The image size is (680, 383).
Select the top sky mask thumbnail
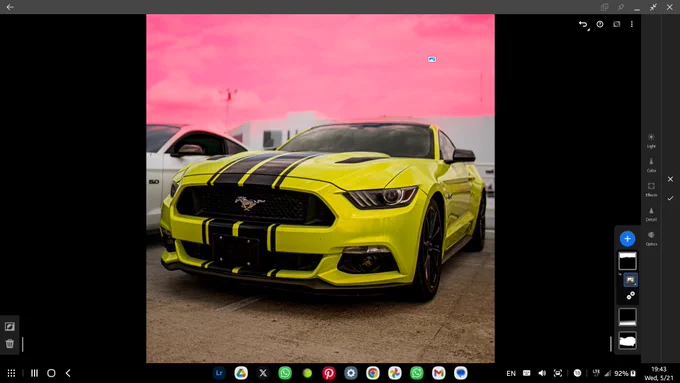click(x=628, y=261)
